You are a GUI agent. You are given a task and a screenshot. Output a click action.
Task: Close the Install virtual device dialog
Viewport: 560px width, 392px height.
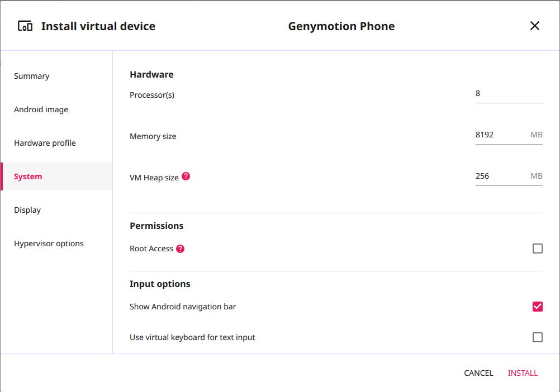tap(535, 26)
